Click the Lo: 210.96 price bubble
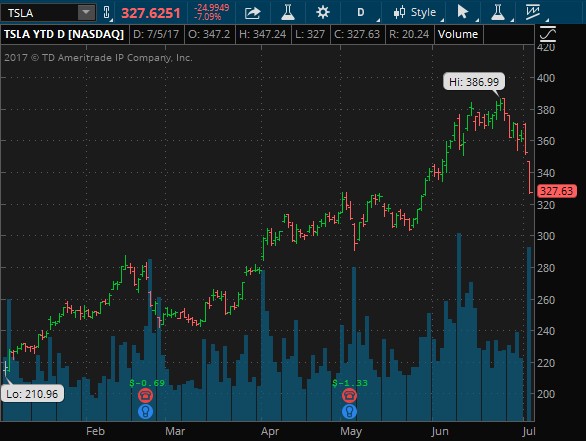This screenshot has width=586, height=441. (33, 394)
